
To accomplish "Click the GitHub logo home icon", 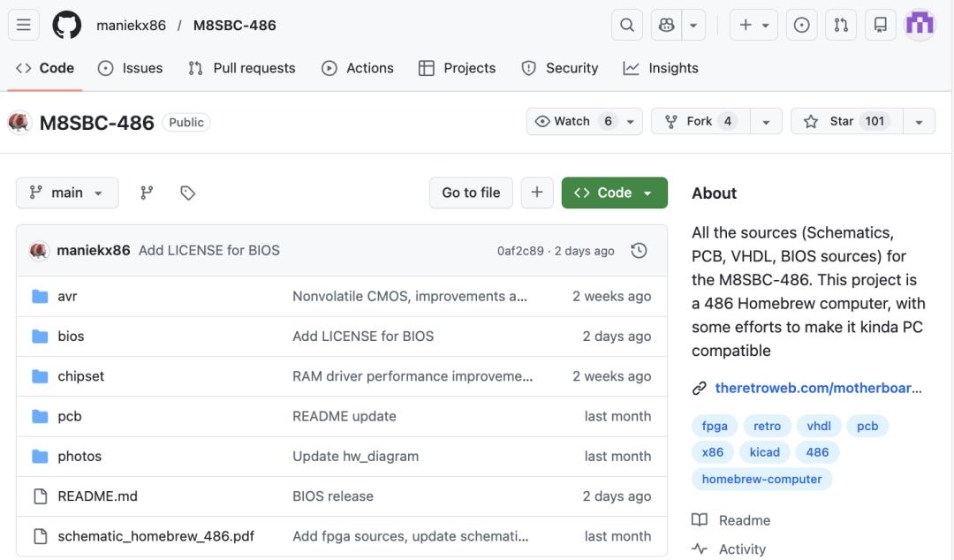I will pyautogui.click(x=67, y=26).
